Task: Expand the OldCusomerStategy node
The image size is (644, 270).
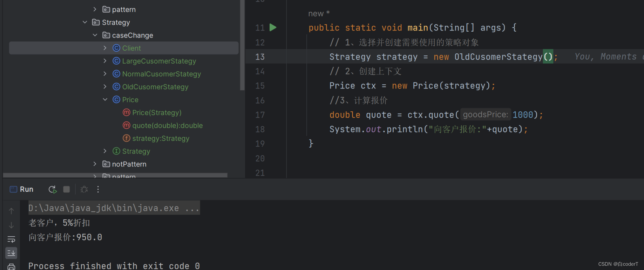Action: (105, 86)
